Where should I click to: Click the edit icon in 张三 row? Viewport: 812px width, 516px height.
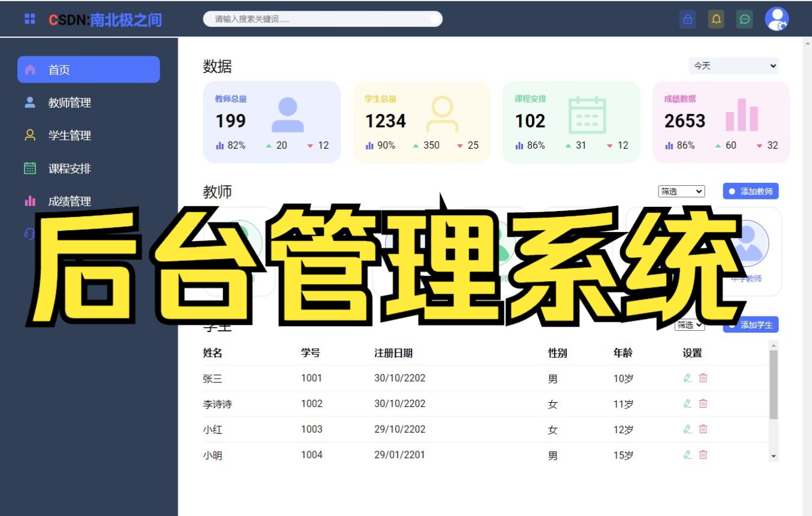pyautogui.click(x=687, y=378)
